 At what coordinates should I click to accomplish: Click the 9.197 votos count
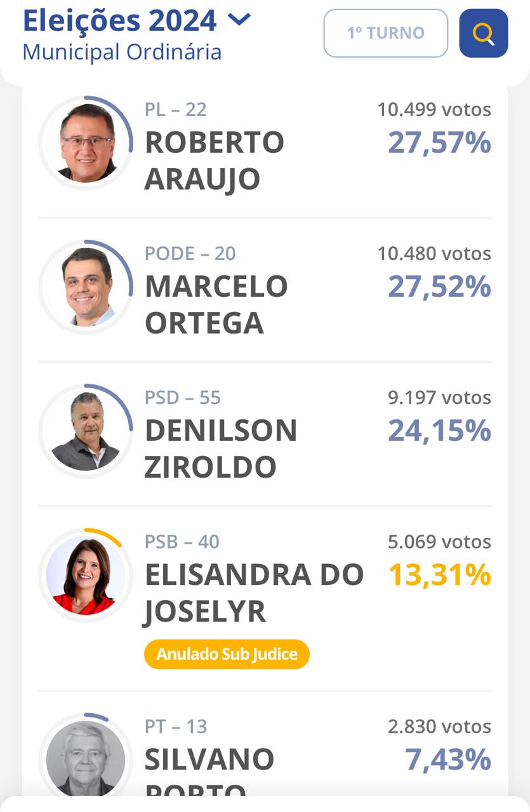440,398
